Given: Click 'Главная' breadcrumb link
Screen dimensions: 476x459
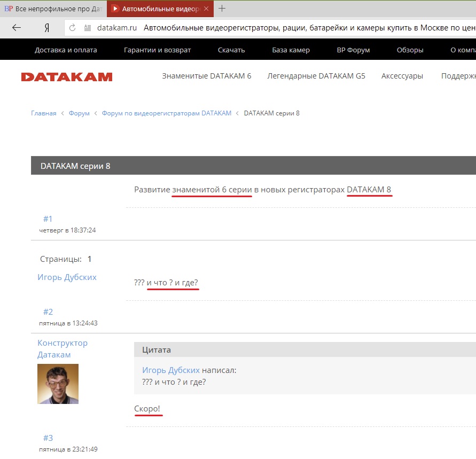Looking at the screenshot, I should [43, 113].
